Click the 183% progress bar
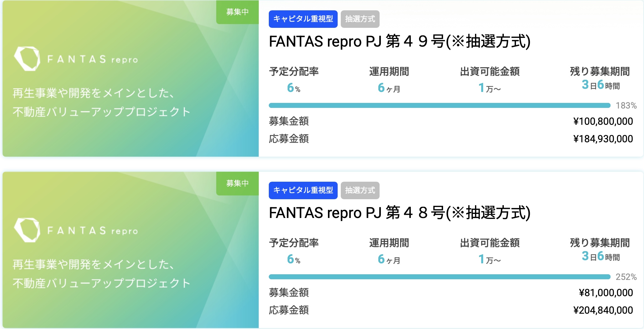Image resolution: width=644 pixels, height=329 pixels. (440, 105)
